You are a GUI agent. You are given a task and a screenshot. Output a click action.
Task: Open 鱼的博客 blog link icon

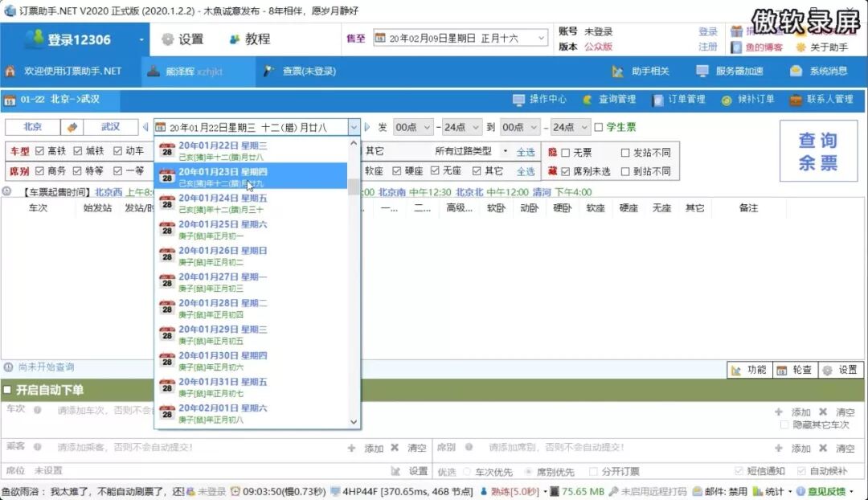pyautogui.click(x=735, y=47)
